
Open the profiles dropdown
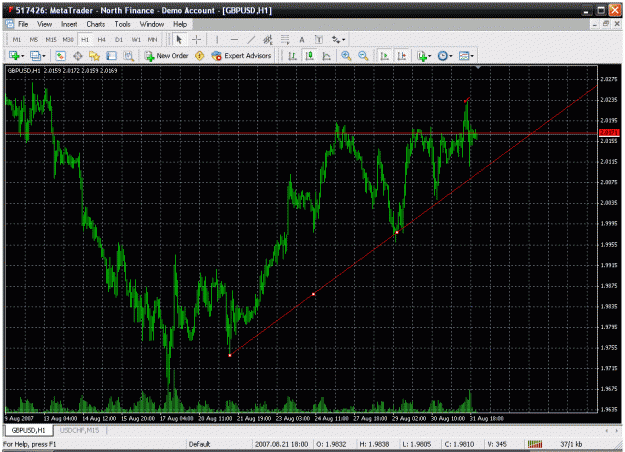point(38,56)
